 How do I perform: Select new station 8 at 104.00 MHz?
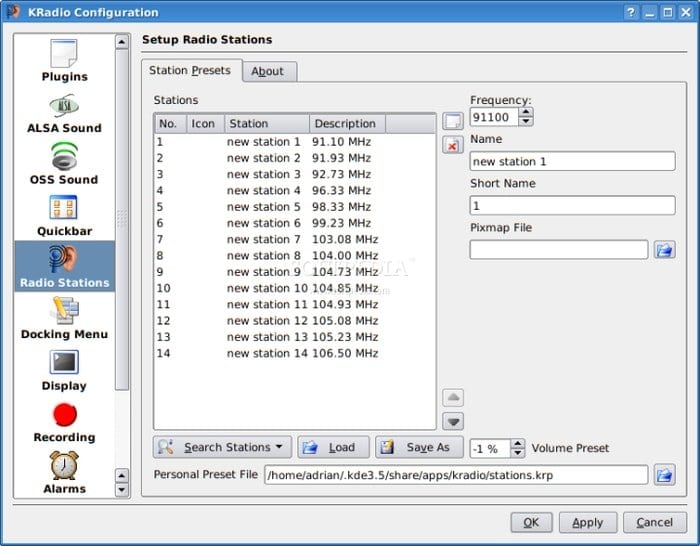pos(295,255)
